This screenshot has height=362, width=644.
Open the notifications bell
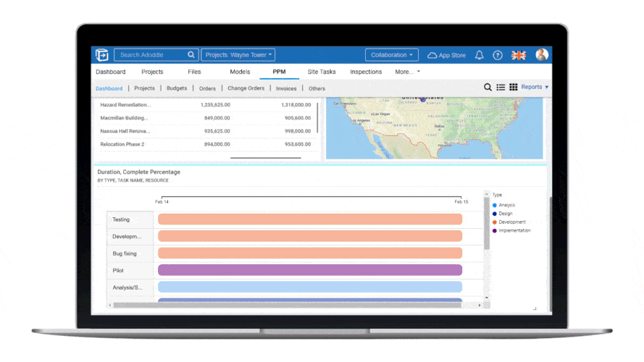tap(479, 55)
